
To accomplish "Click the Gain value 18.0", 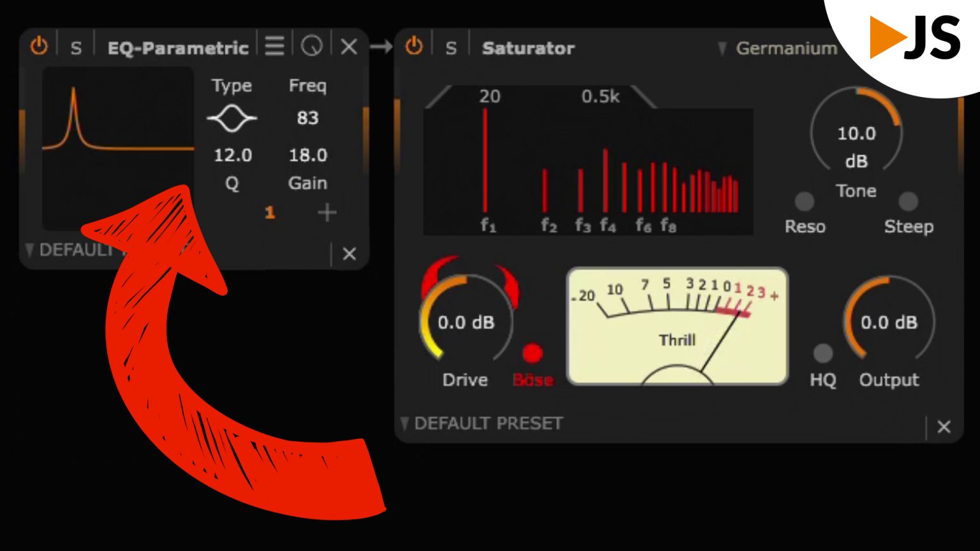I will [308, 155].
